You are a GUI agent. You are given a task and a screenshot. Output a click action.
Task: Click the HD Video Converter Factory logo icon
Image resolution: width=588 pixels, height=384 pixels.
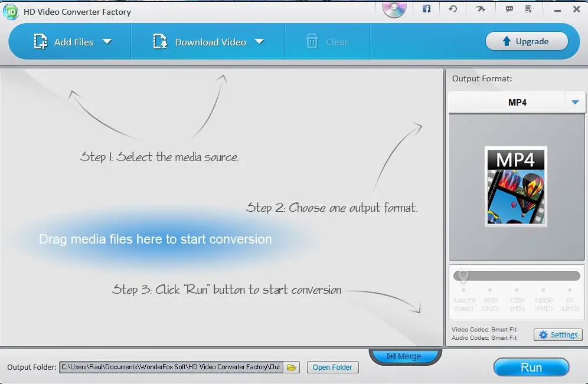tap(11, 12)
